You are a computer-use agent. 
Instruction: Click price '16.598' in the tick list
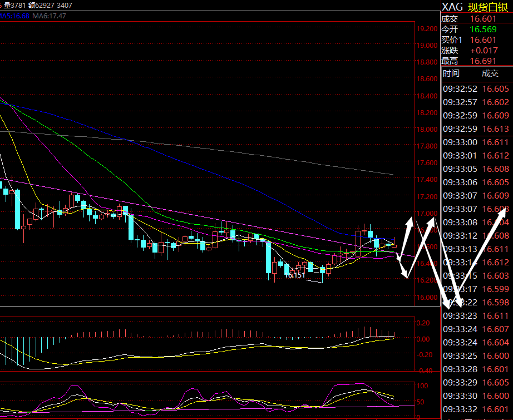click(496, 302)
